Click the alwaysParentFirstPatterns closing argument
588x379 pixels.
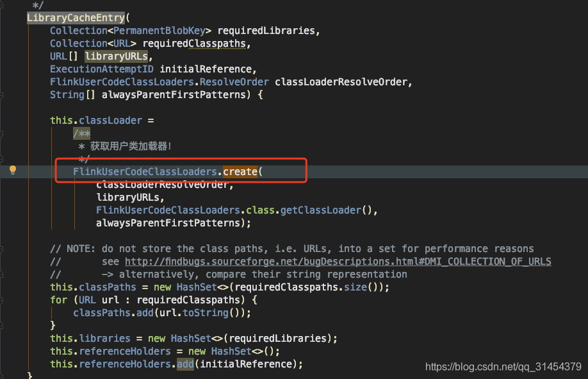point(168,223)
